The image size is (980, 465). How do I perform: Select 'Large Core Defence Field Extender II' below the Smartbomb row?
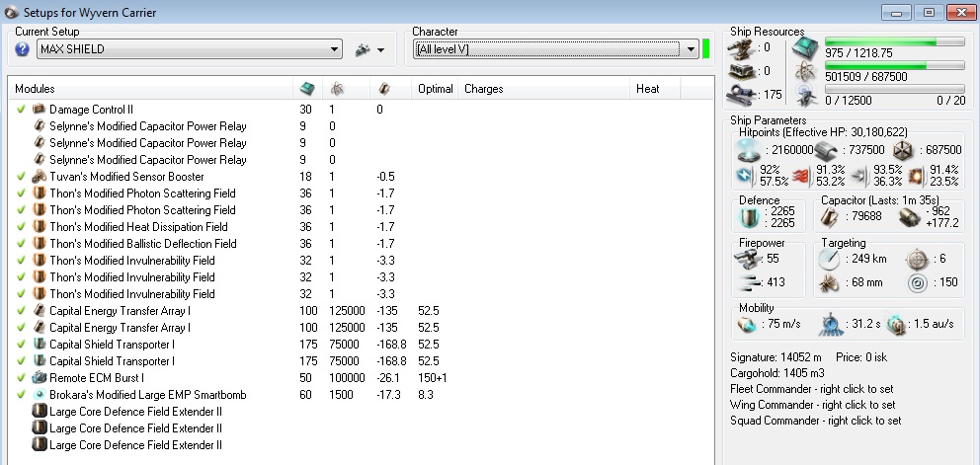point(135,412)
